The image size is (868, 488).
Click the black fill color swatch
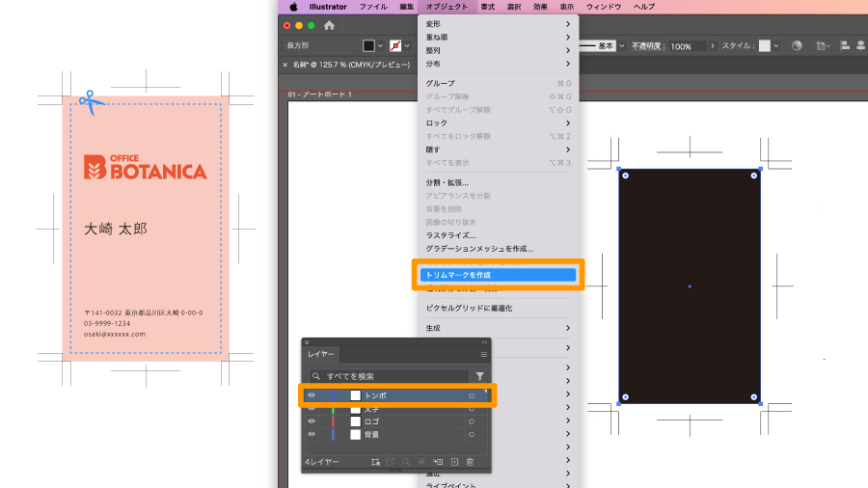tap(368, 46)
